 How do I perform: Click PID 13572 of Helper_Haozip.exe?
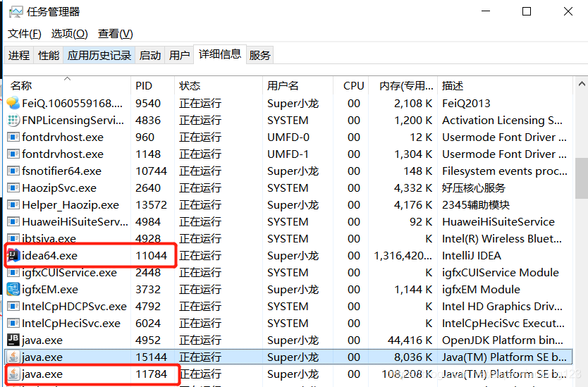click(x=151, y=204)
